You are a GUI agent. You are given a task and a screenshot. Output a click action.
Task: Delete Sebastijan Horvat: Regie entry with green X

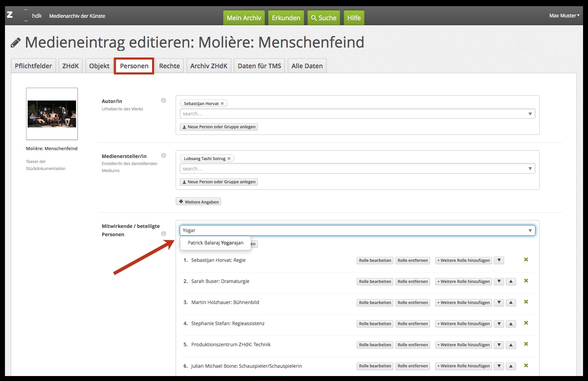(526, 260)
